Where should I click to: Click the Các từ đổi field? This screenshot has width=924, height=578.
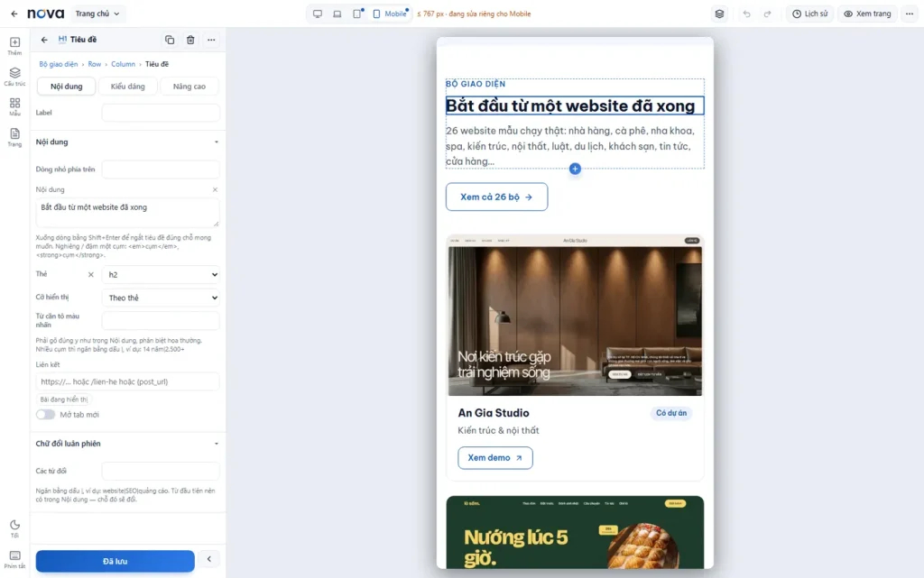[161, 471]
